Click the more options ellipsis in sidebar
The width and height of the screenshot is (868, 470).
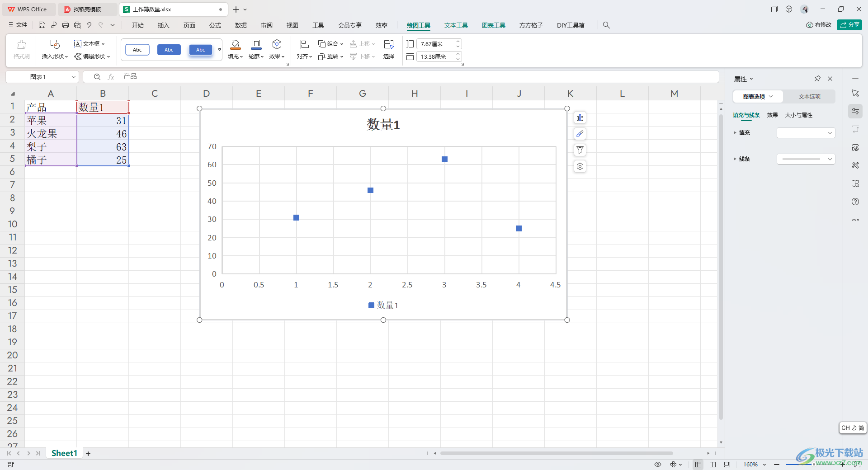pyautogui.click(x=855, y=220)
